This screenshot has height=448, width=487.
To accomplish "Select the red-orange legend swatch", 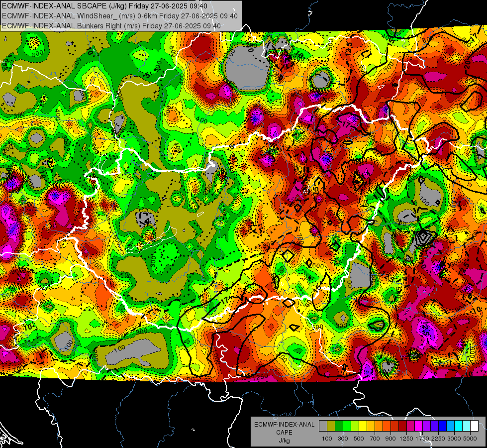I will (x=387, y=426).
